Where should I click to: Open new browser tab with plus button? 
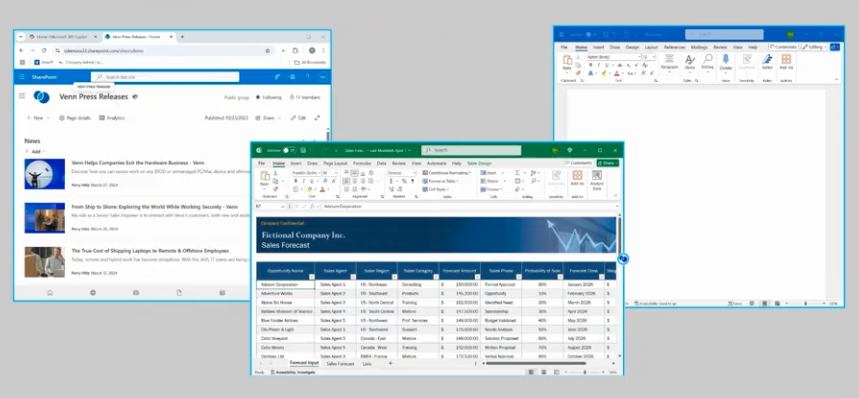(x=182, y=37)
